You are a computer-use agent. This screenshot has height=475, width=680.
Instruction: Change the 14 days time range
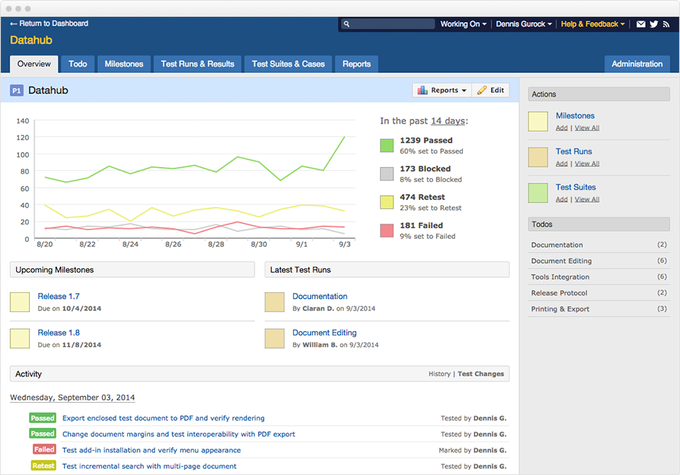(448, 121)
